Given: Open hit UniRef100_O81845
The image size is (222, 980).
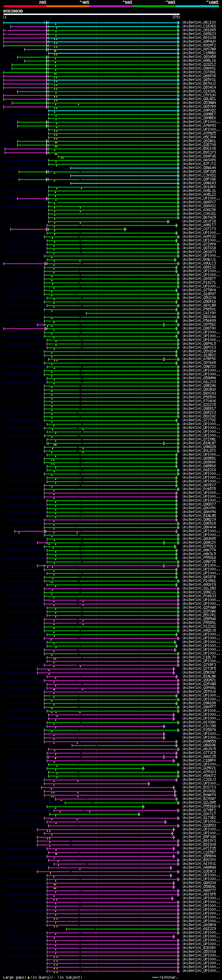Looking at the screenshot, I should [199, 30].
